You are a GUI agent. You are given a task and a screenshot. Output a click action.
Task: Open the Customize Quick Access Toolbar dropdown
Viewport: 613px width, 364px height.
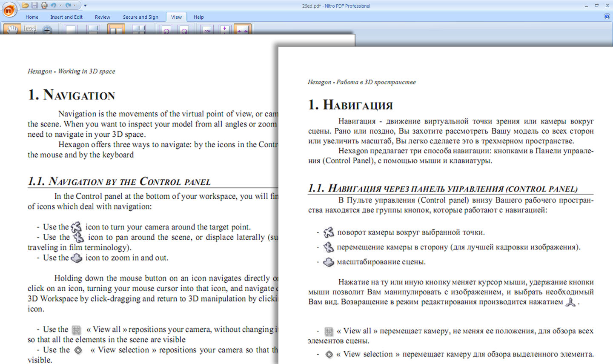point(85,6)
